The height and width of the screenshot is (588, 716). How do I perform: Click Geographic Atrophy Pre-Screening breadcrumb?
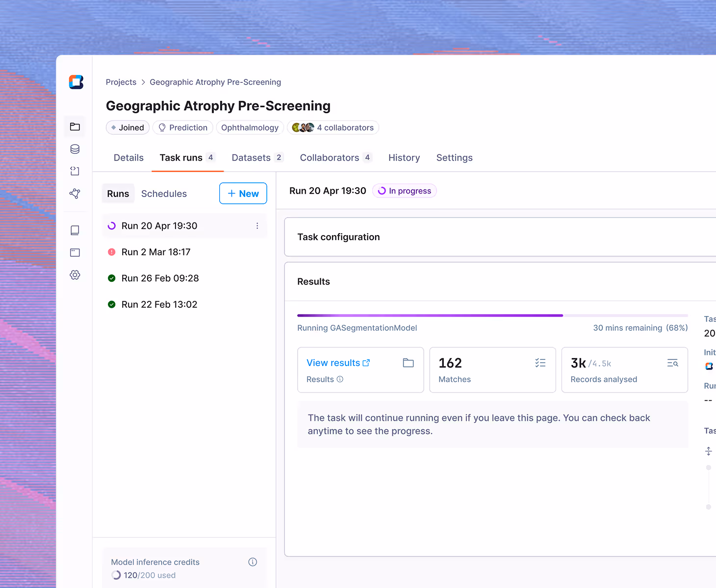pos(215,82)
